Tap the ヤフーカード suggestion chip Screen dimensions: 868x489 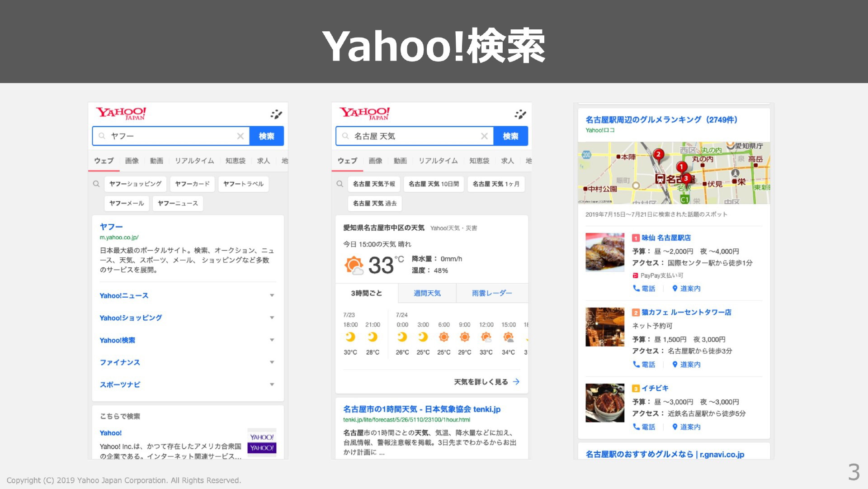coord(192,184)
